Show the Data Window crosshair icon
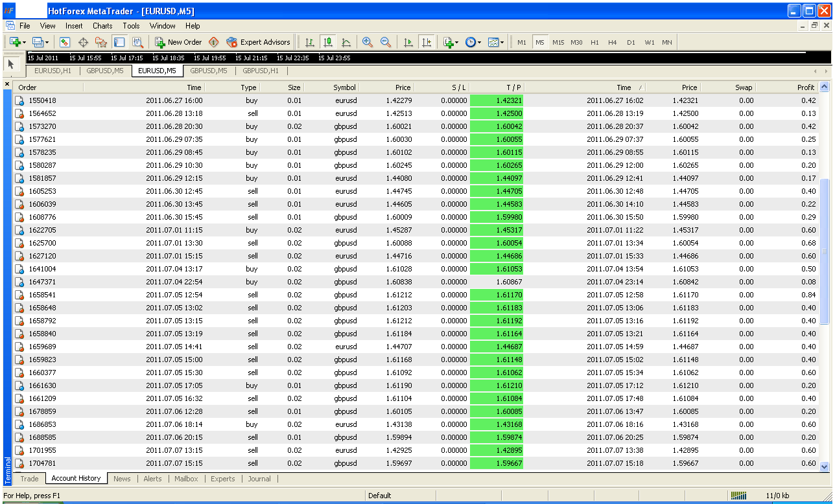 (x=83, y=42)
